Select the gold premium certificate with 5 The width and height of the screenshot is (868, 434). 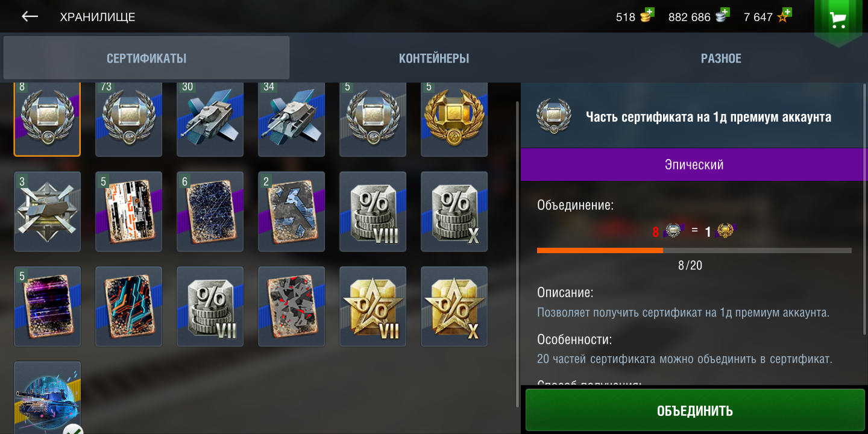coord(454,118)
